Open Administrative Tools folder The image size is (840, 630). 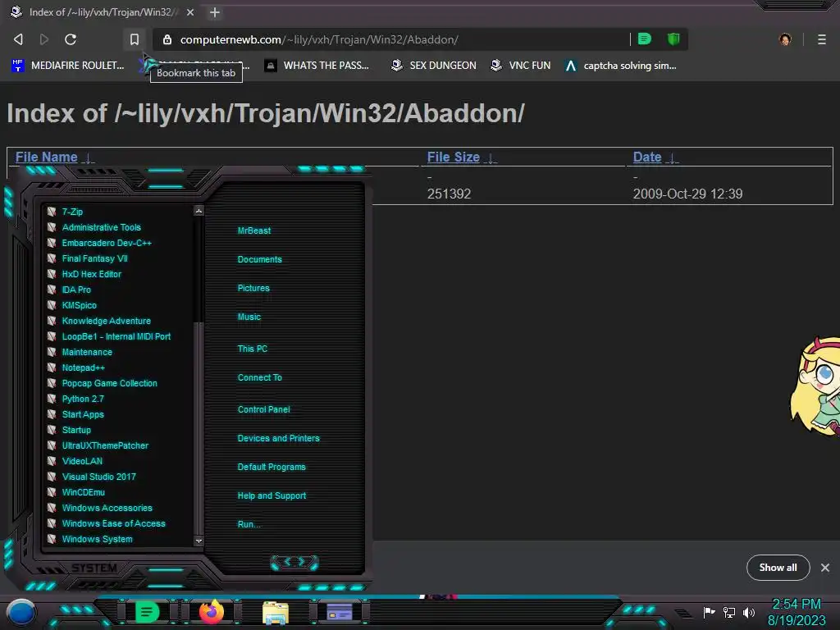coord(101,227)
